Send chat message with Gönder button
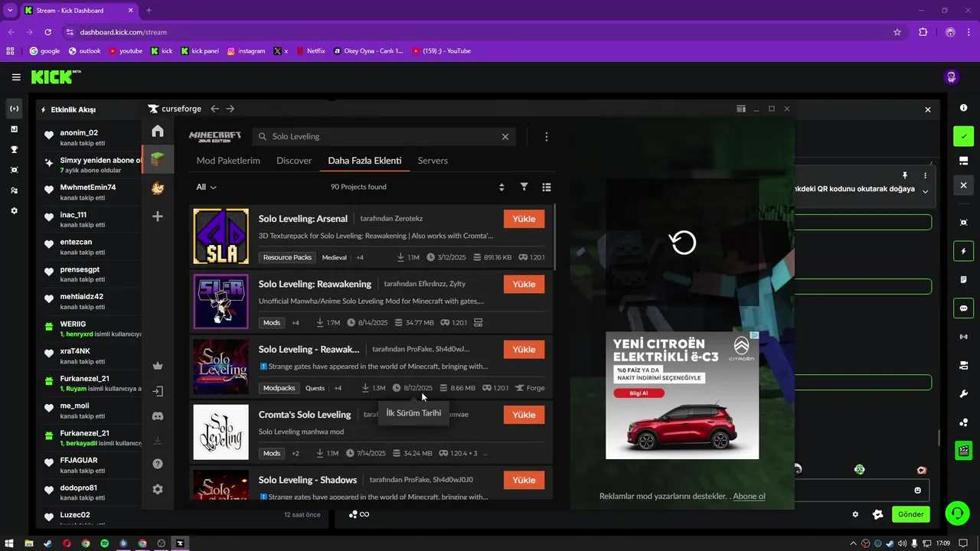Screen dimensions: 980x551 [x=911, y=514]
